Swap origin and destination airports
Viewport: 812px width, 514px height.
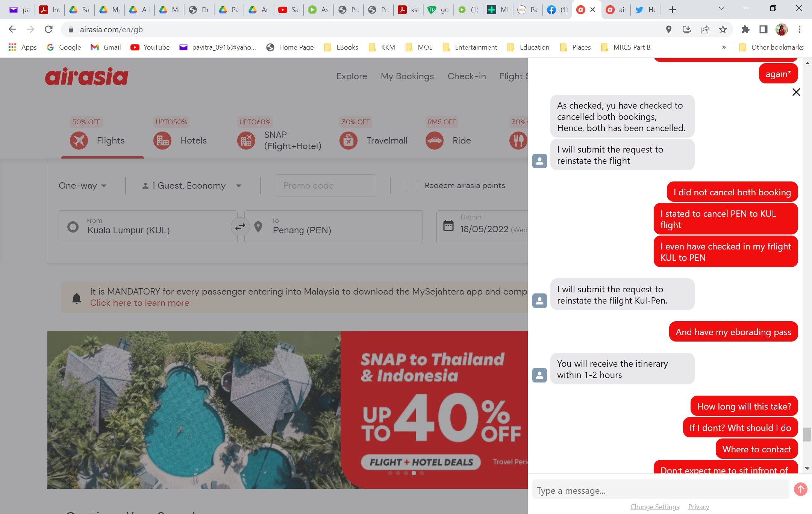click(x=240, y=227)
